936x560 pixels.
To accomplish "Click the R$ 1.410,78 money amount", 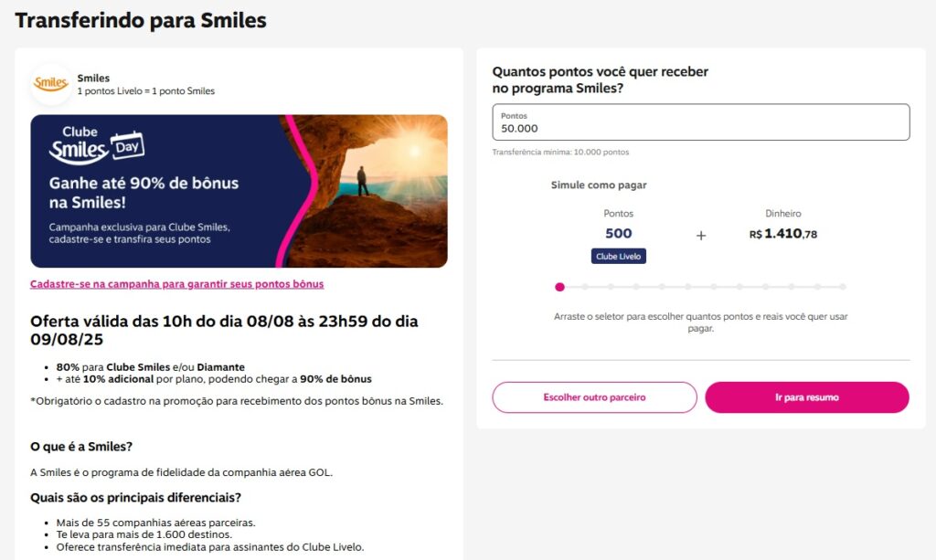I will point(783,234).
